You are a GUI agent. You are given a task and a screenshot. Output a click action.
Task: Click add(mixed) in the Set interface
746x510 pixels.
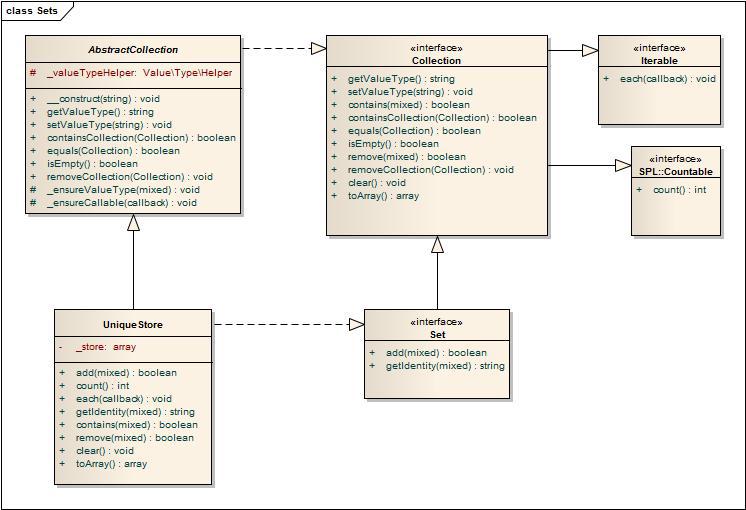428,353
